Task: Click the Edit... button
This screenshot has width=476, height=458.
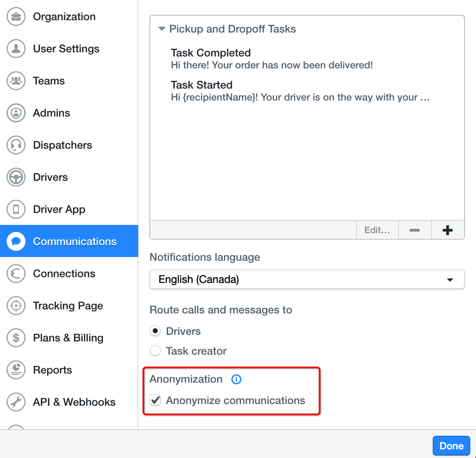Action: [x=377, y=230]
